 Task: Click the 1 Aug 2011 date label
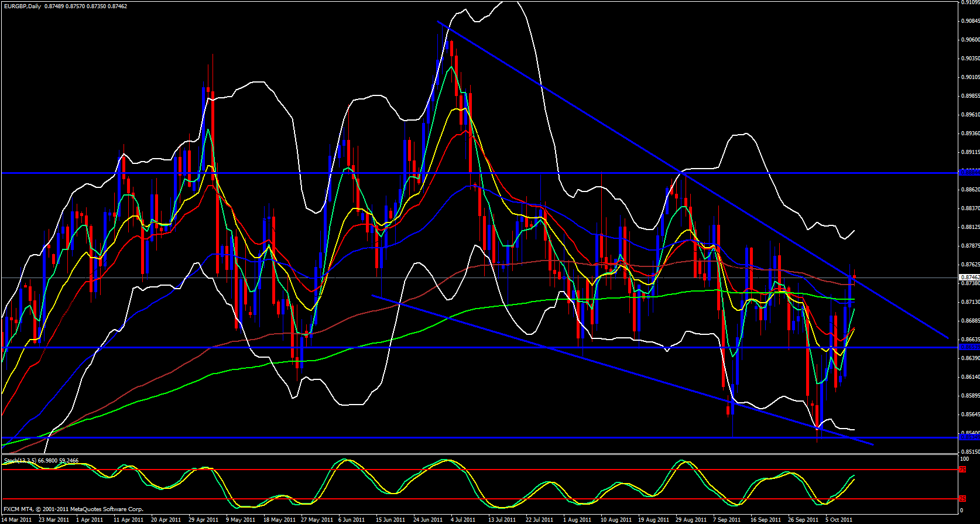577,519
